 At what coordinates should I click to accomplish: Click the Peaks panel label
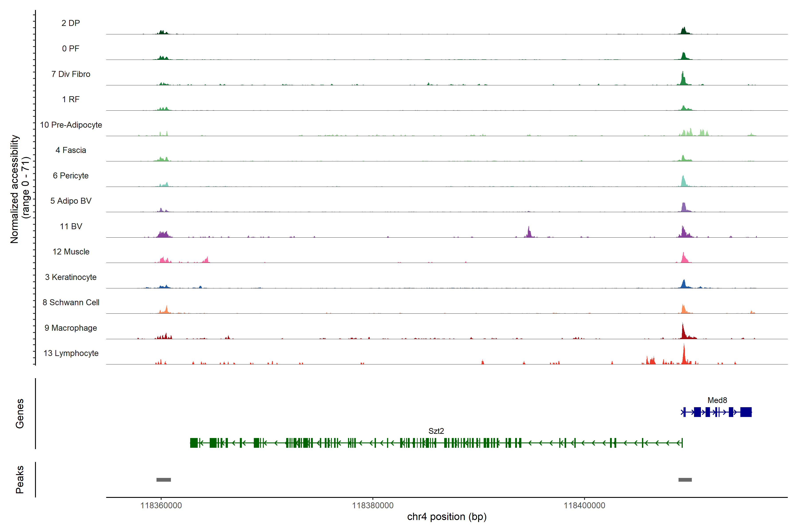click(x=20, y=479)
